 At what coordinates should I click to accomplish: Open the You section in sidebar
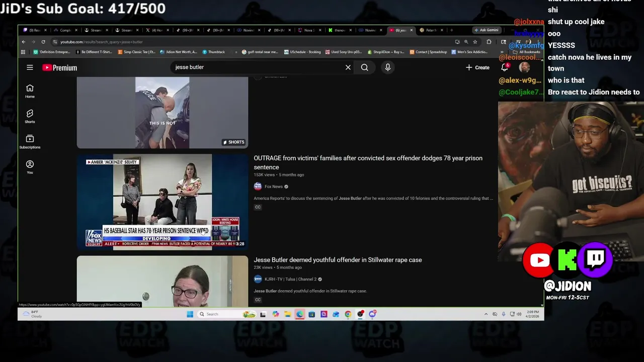(x=30, y=167)
